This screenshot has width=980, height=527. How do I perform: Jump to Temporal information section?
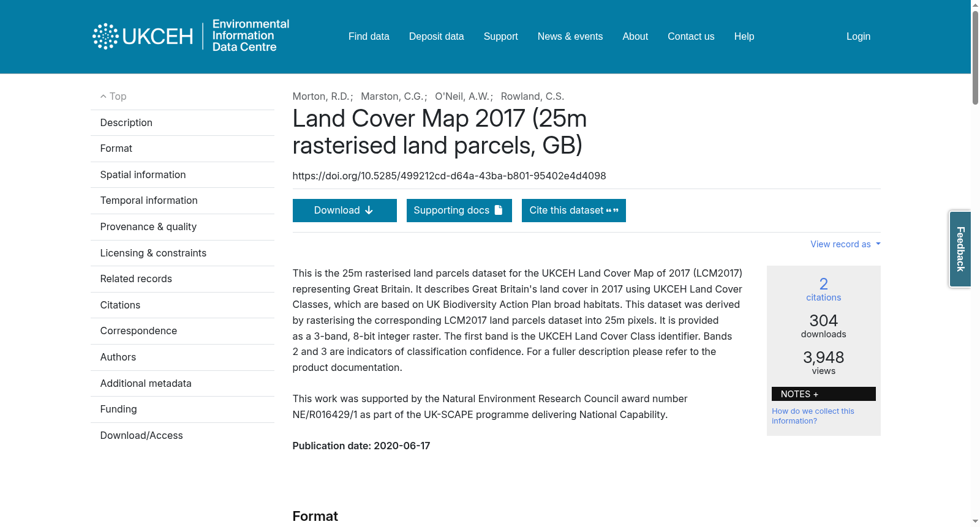pyautogui.click(x=183, y=201)
